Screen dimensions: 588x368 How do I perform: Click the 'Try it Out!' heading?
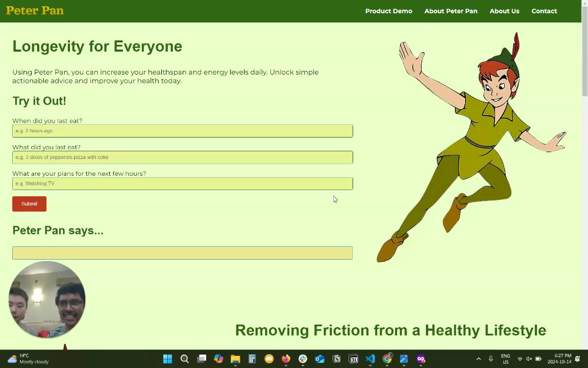[x=39, y=101]
